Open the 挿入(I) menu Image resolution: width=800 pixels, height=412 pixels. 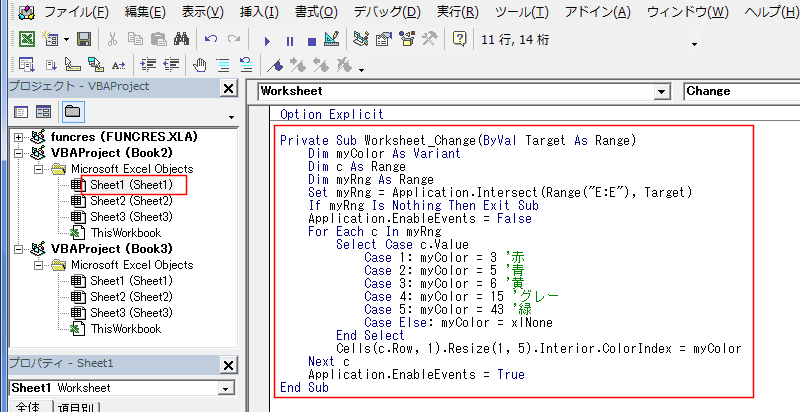coord(259,12)
